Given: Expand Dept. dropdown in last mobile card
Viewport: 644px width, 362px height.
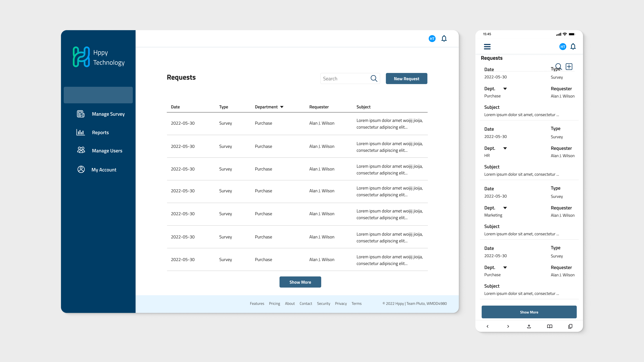Looking at the screenshot, I should (x=505, y=268).
